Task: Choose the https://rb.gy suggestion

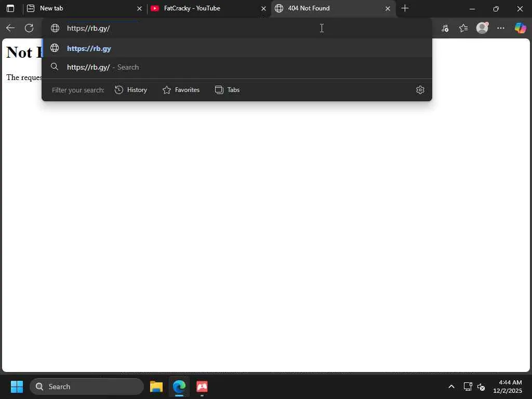Action: point(237,48)
